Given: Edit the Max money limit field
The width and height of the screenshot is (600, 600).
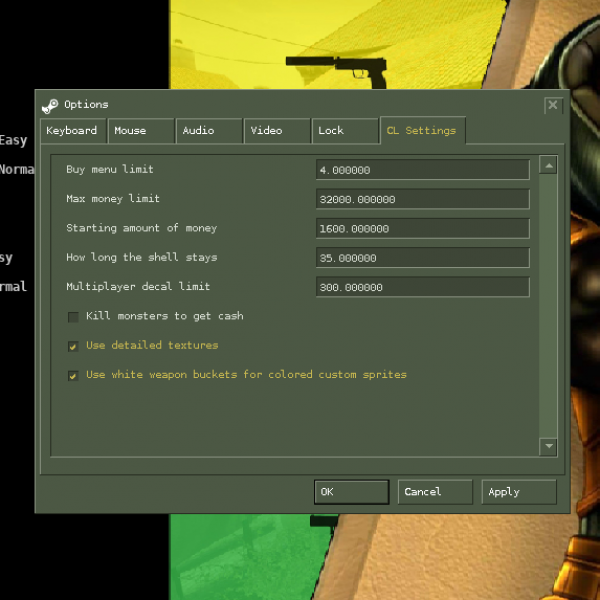Looking at the screenshot, I should tap(423, 199).
